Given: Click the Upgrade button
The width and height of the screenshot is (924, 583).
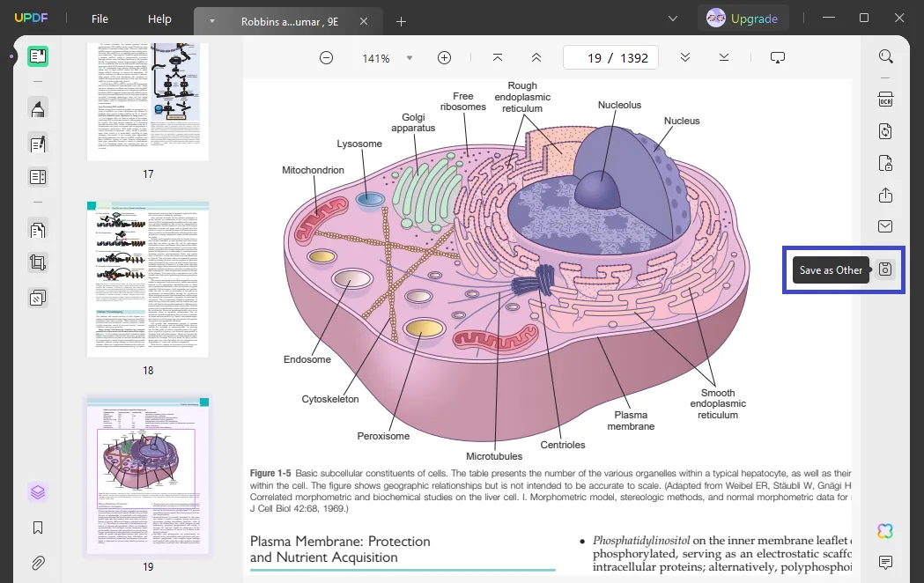Looking at the screenshot, I should click(x=743, y=18).
